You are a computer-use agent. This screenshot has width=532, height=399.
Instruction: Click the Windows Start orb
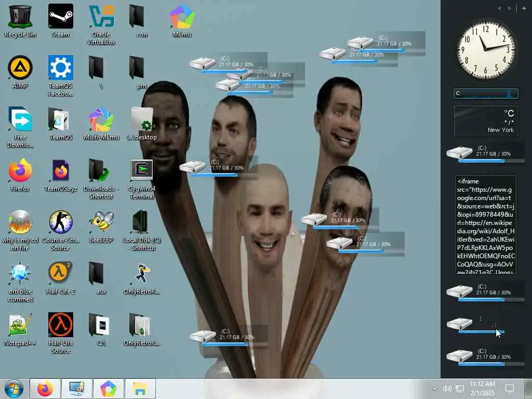[x=14, y=389]
